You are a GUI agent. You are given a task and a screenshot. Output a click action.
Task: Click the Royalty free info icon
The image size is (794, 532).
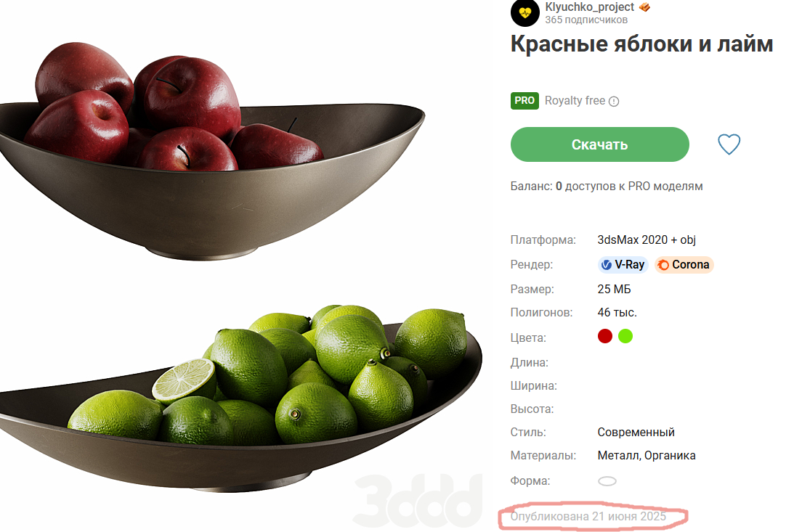pyautogui.click(x=614, y=101)
